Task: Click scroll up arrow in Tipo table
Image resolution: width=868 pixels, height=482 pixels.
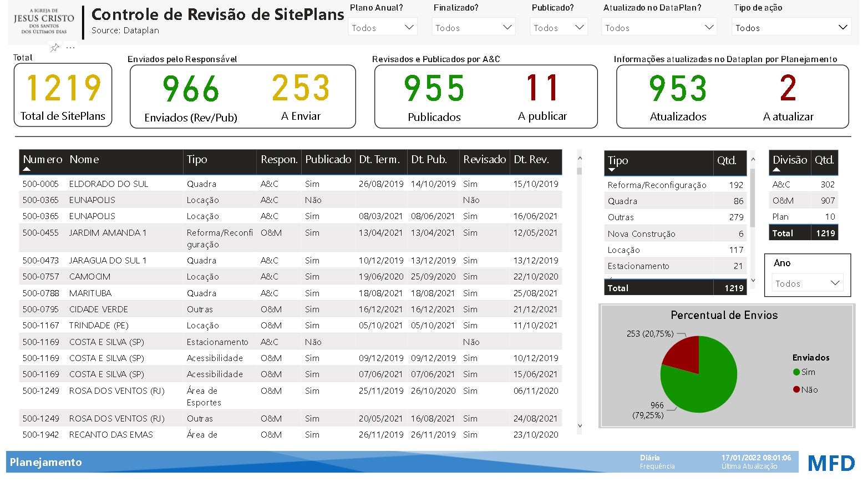Action: (753, 160)
